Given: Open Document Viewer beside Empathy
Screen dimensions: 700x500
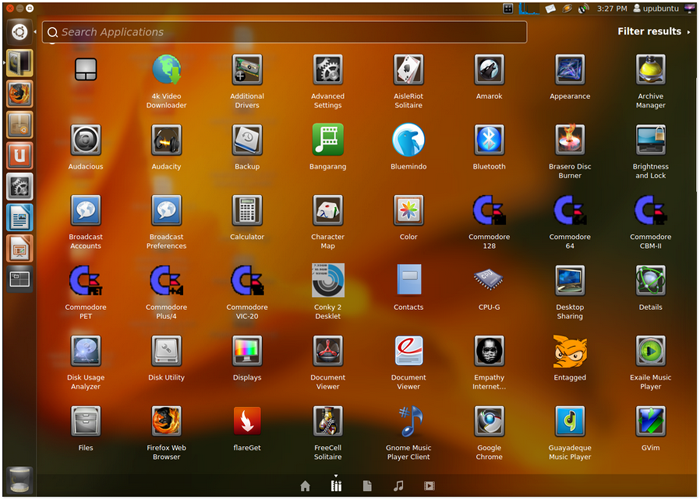Looking at the screenshot, I should pyautogui.click(x=408, y=351).
